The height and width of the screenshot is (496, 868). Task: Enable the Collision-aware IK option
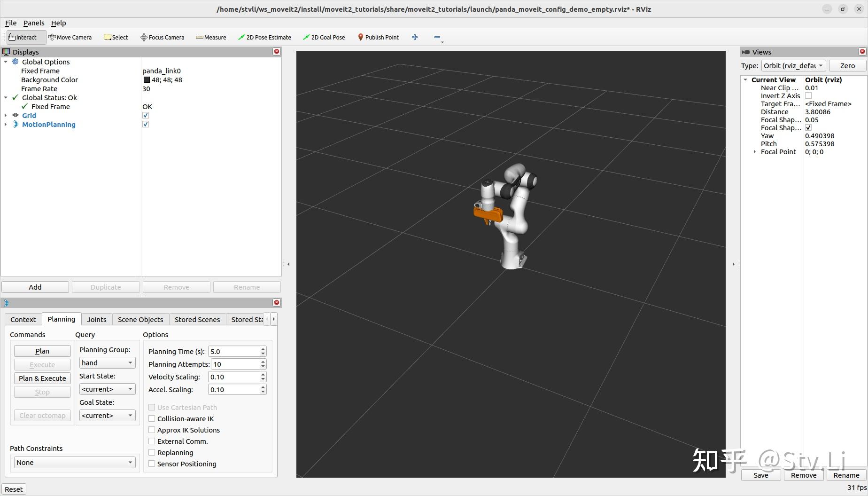152,418
